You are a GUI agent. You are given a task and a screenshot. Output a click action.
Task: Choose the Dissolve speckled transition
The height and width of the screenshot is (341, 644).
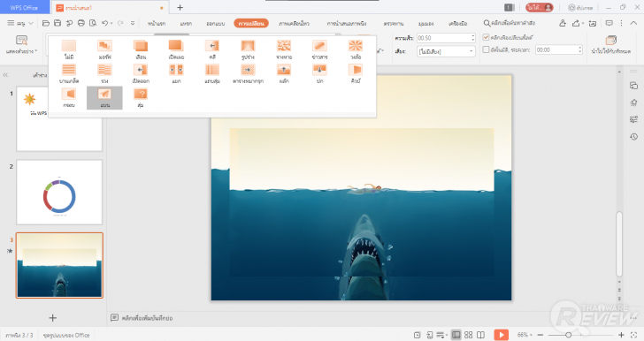tap(284, 49)
